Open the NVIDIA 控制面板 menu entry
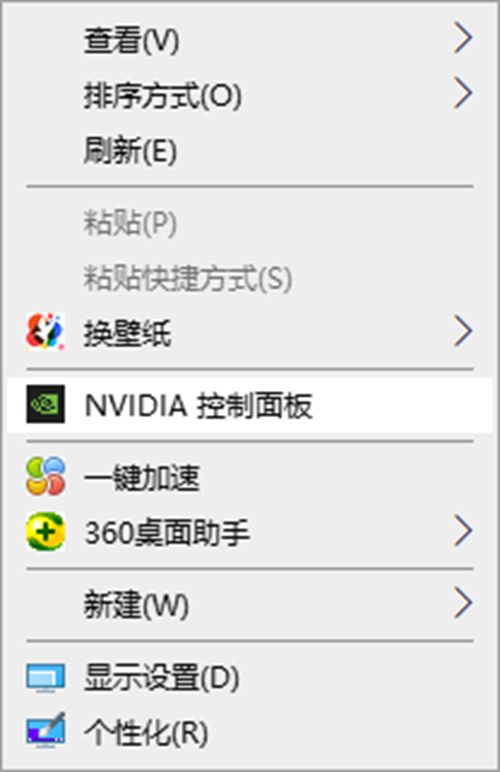Screen dimensions: 500x772 pyautogui.click(x=250, y=405)
